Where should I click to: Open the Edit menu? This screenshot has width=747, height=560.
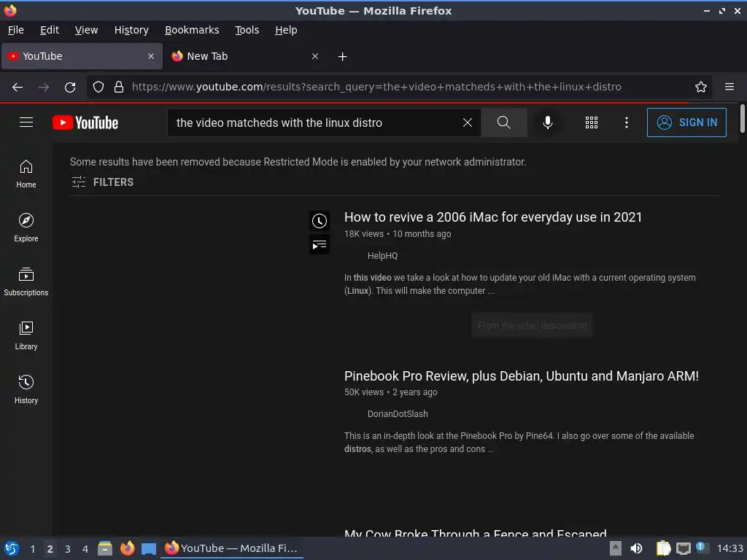tap(50, 30)
